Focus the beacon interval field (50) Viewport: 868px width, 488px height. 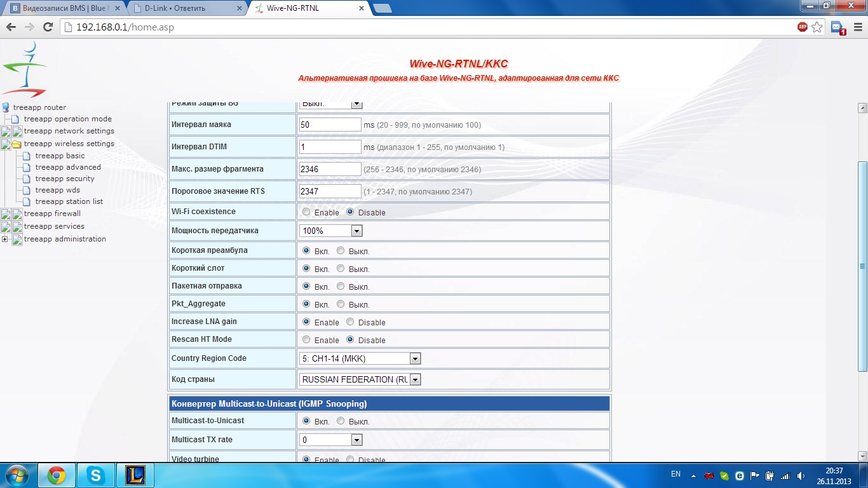(x=330, y=125)
